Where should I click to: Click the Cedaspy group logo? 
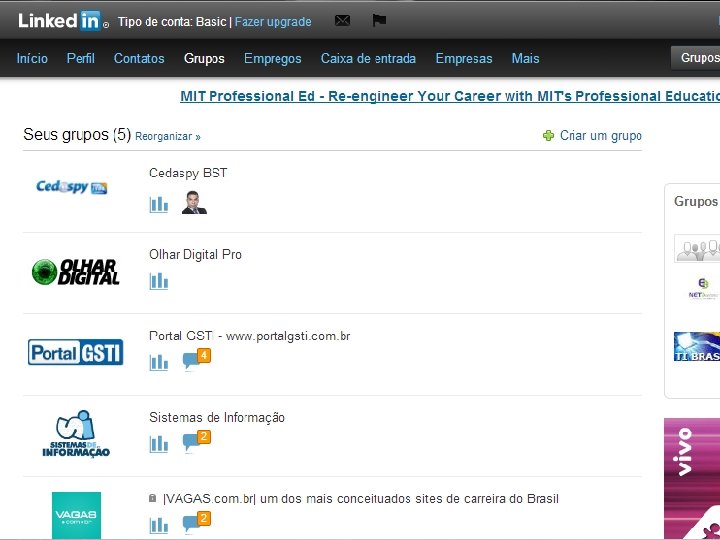click(72, 187)
